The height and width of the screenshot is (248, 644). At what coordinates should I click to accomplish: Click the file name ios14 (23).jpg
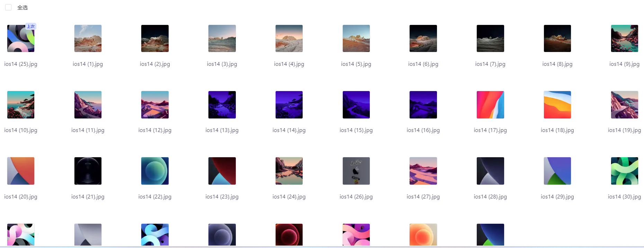coord(222,197)
